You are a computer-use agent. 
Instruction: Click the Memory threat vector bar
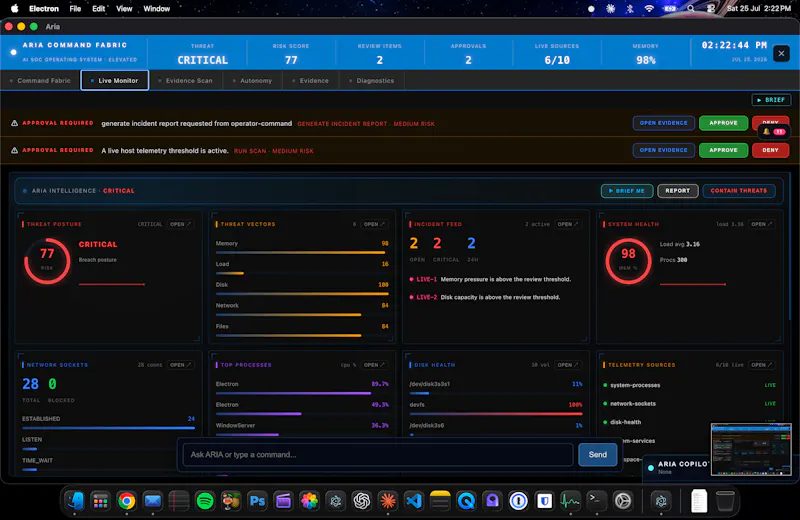302,252
